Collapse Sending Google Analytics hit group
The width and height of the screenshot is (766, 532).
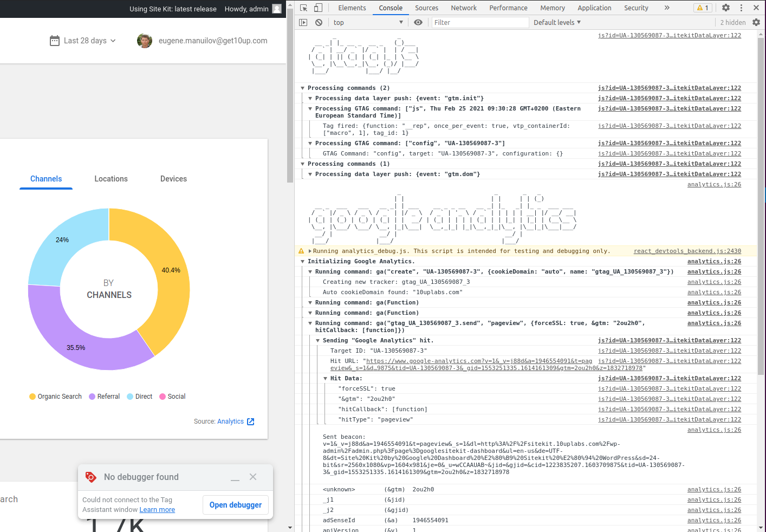click(x=318, y=340)
